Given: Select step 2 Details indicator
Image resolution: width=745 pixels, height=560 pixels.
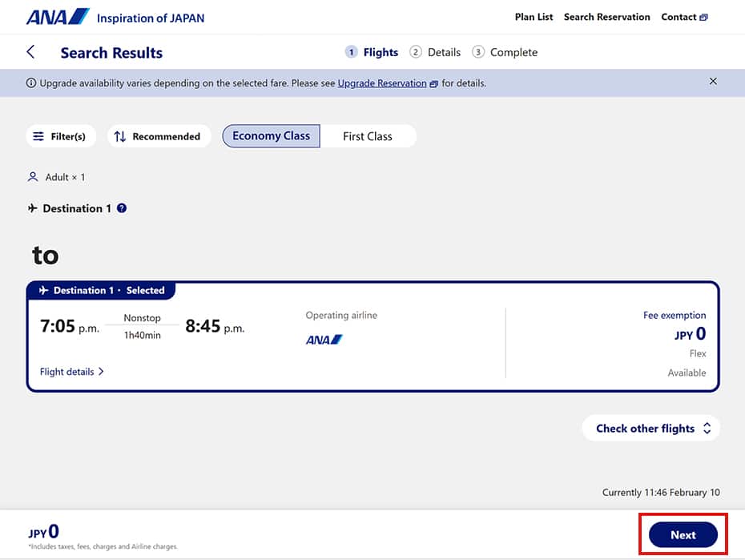Looking at the screenshot, I should [x=435, y=52].
